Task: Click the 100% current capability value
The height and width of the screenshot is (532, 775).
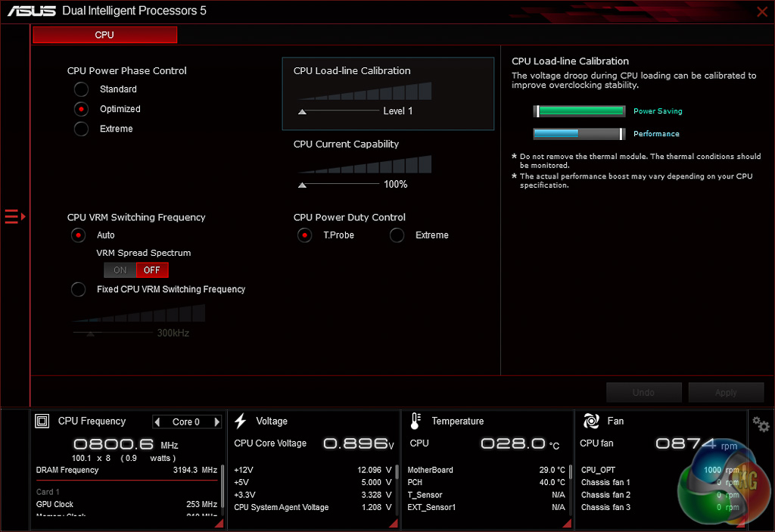Action: [395, 185]
